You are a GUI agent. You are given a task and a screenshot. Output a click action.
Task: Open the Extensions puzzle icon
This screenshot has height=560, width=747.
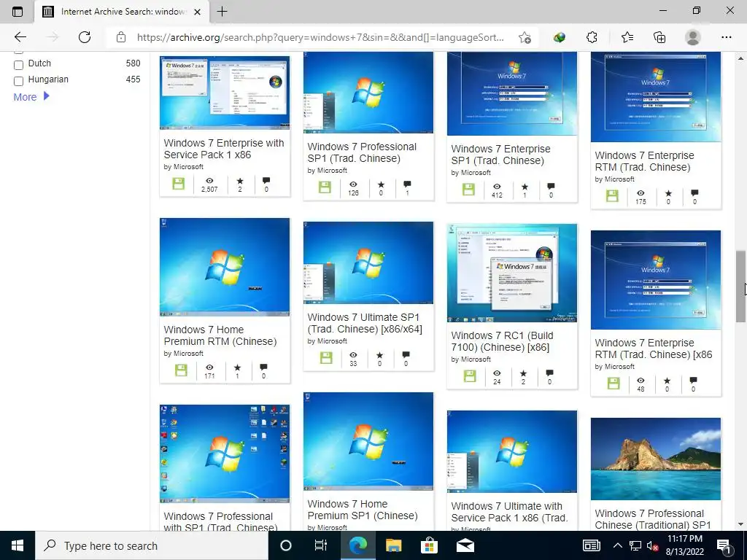(x=592, y=37)
